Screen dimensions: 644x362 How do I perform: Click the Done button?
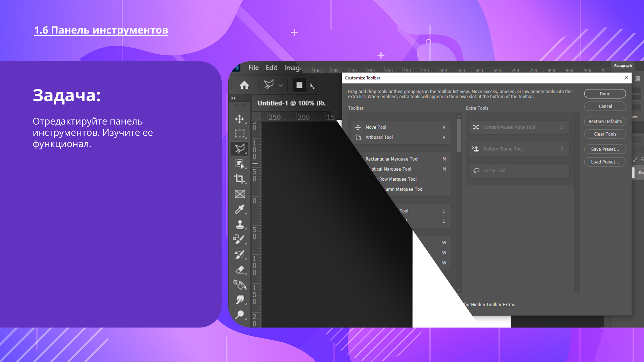coord(605,94)
